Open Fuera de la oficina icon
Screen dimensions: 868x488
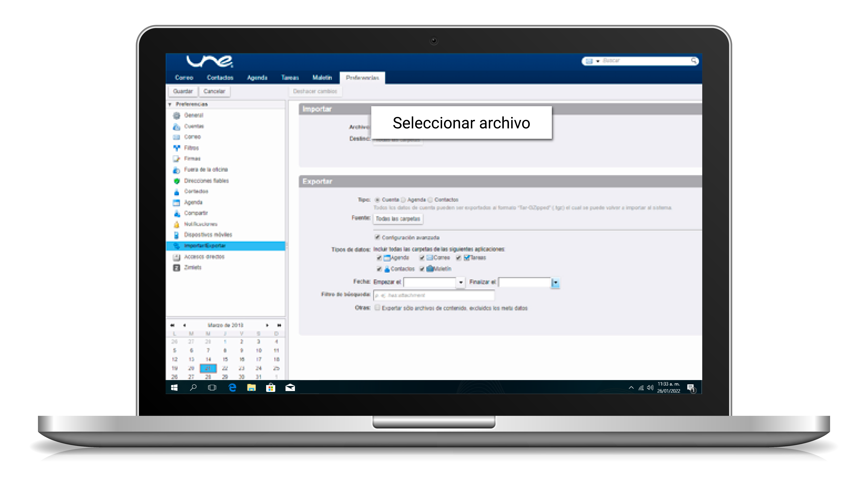point(177,170)
